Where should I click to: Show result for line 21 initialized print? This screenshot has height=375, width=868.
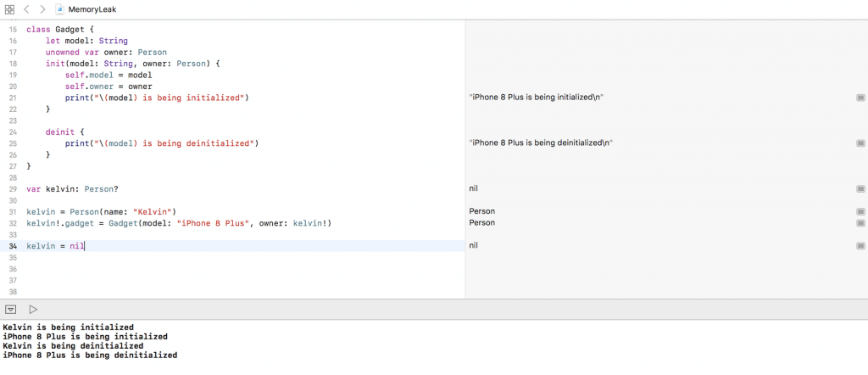pos(860,98)
